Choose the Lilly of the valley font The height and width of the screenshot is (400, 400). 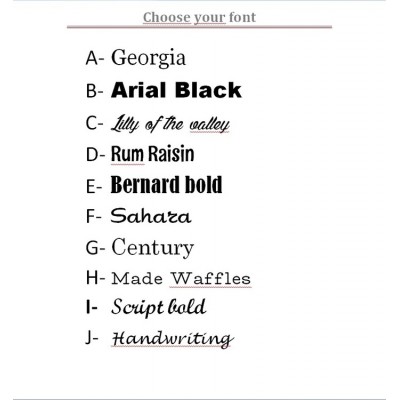pos(170,124)
